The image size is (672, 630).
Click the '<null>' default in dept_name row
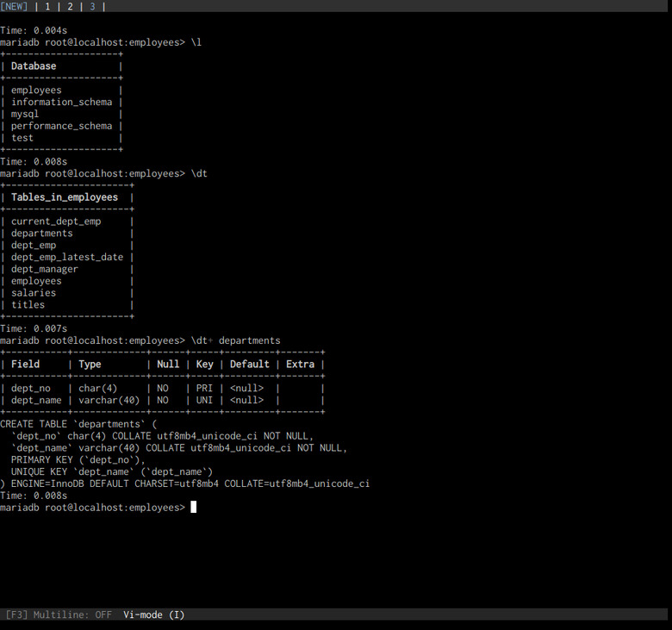click(246, 400)
